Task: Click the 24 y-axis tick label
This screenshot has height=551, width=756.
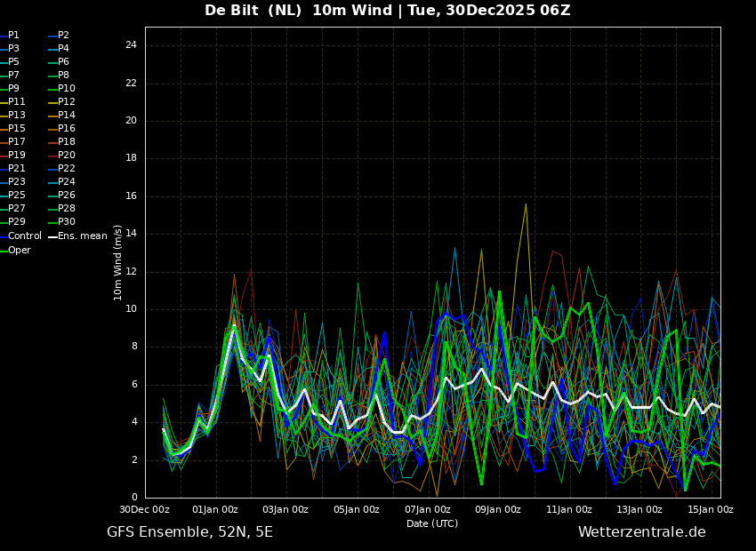Action: [131, 45]
